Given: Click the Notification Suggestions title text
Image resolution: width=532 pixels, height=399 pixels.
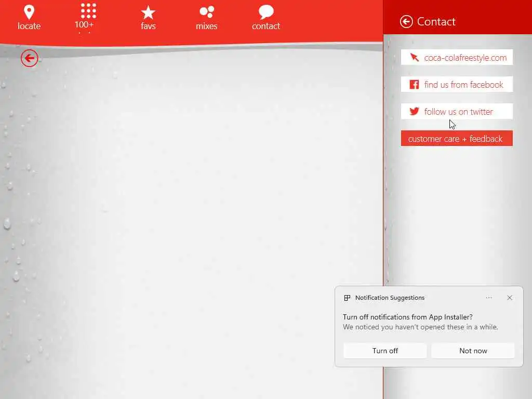Looking at the screenshot, I should pyautogui.click(x=390, y=298).
